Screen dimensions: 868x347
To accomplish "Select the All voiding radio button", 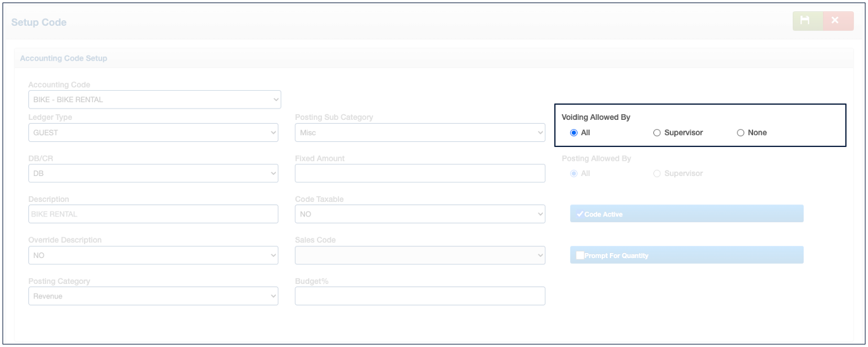I will (574, 133).
